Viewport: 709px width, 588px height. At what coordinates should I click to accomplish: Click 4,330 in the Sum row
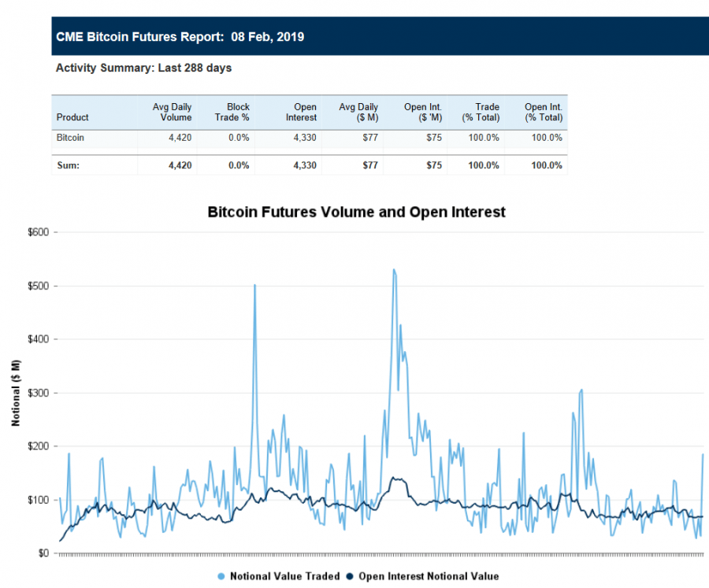(305, 165)
